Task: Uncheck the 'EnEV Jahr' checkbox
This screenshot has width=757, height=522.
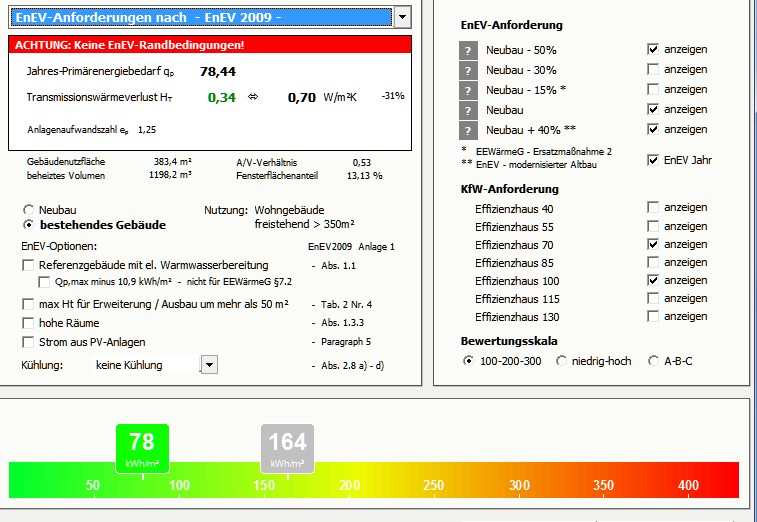Action: pyautogui.click(x=653, y=160)
